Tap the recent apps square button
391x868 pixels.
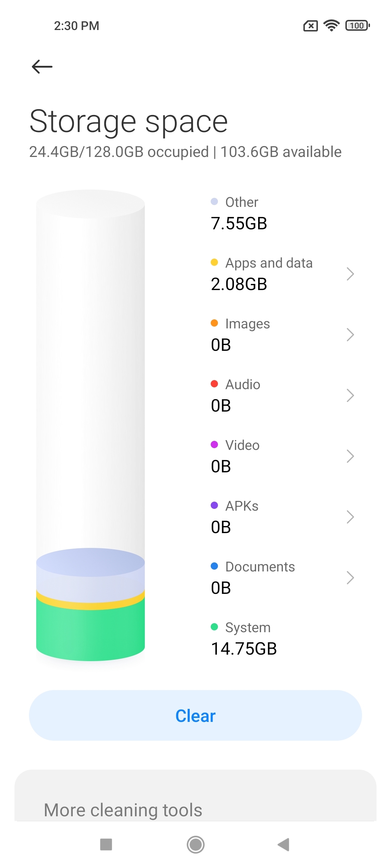[x=106, y=845]
